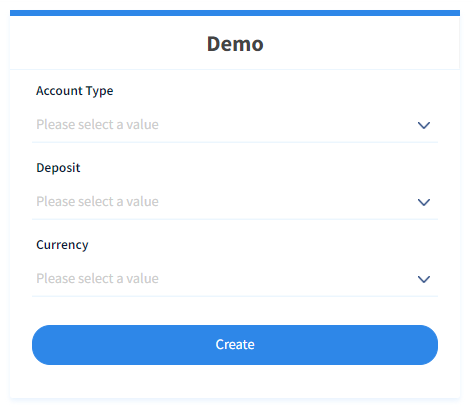This screenshot has width=473, height=410.
Task: Submit the form with Create button
Action: click(x=235, y=345)
